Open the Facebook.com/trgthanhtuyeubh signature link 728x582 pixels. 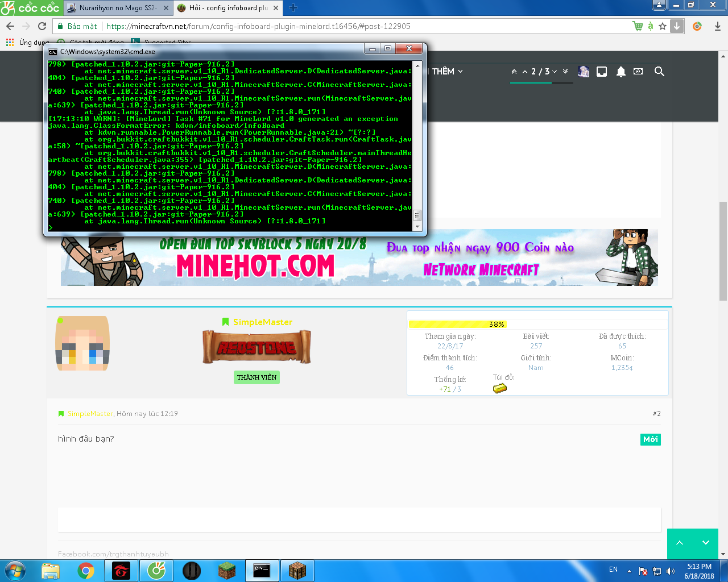[x=113, y=554]
